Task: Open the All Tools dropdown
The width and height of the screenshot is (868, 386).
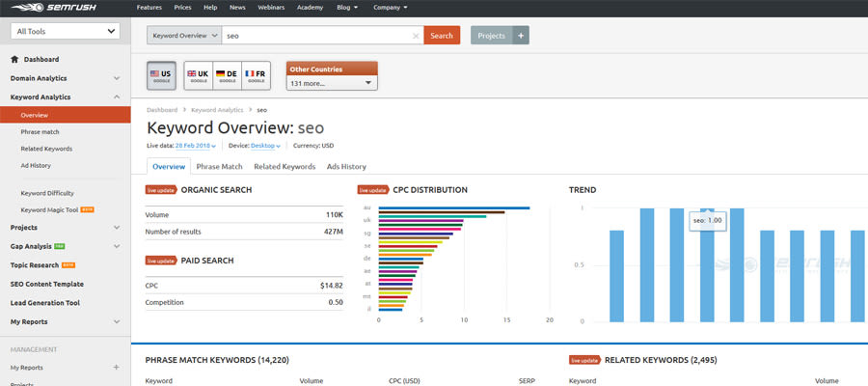Action: point(66,32)
